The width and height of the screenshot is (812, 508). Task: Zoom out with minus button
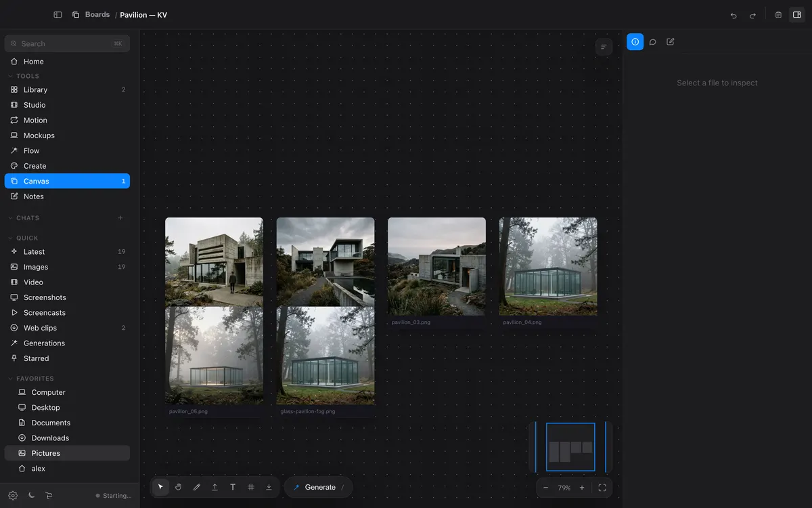click(546, 488)
